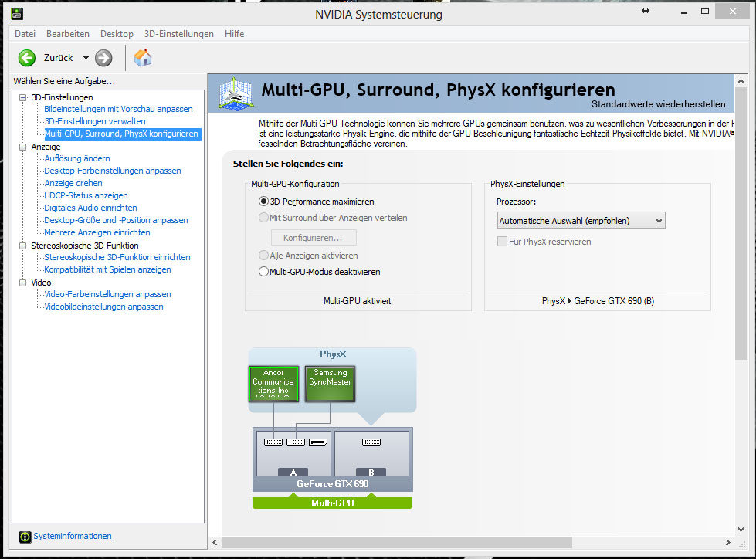Click the scroll up arrow

(x=741, y=81)
